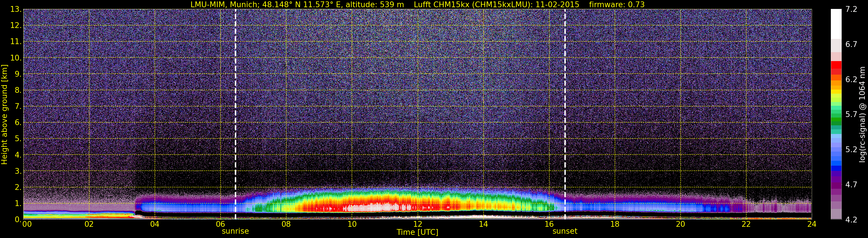Click the '10' time tick label
Viewport: 868px width, 238px height.
click(x=352, y=224)
